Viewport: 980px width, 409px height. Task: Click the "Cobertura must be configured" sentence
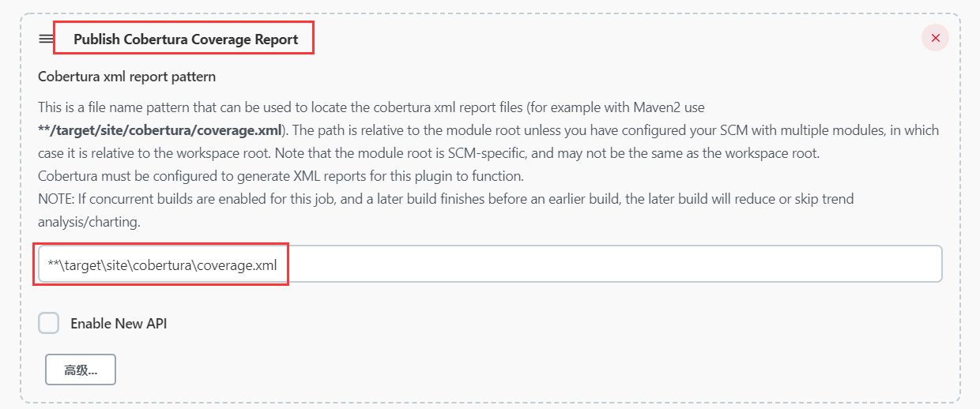(281, 175)
